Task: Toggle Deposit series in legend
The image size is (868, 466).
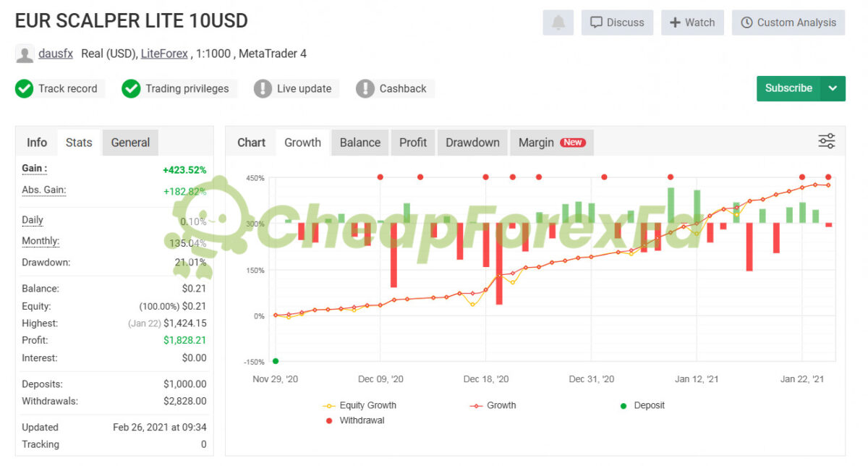Action: [642, 405]
